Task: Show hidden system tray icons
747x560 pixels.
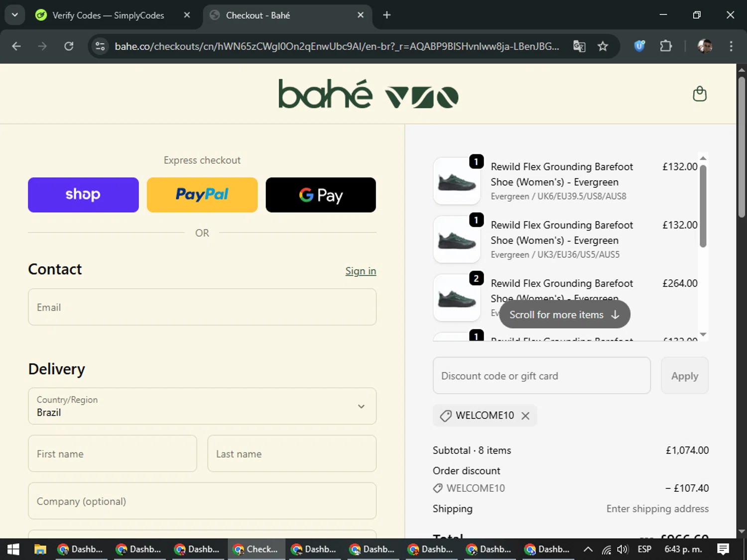Action: click(588, 549)
